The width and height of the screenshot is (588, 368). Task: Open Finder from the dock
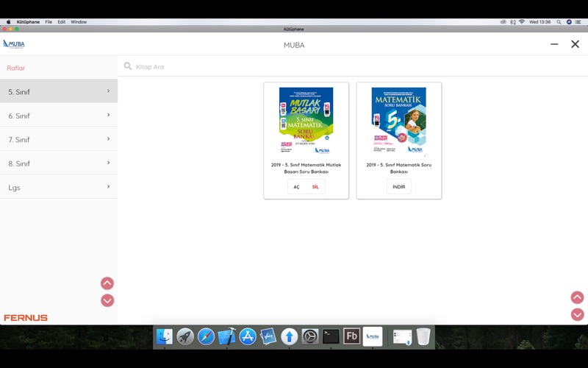coord(164,336)
